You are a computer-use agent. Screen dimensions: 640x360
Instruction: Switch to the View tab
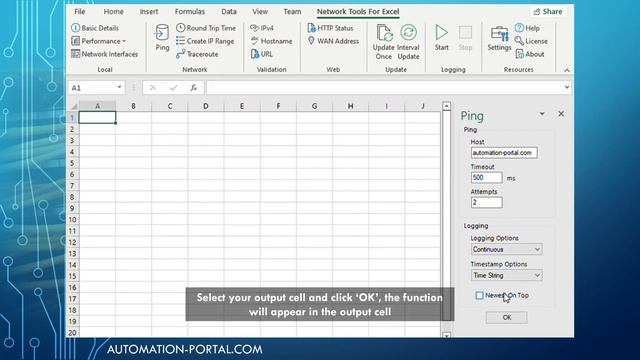[x=260, y=11]
